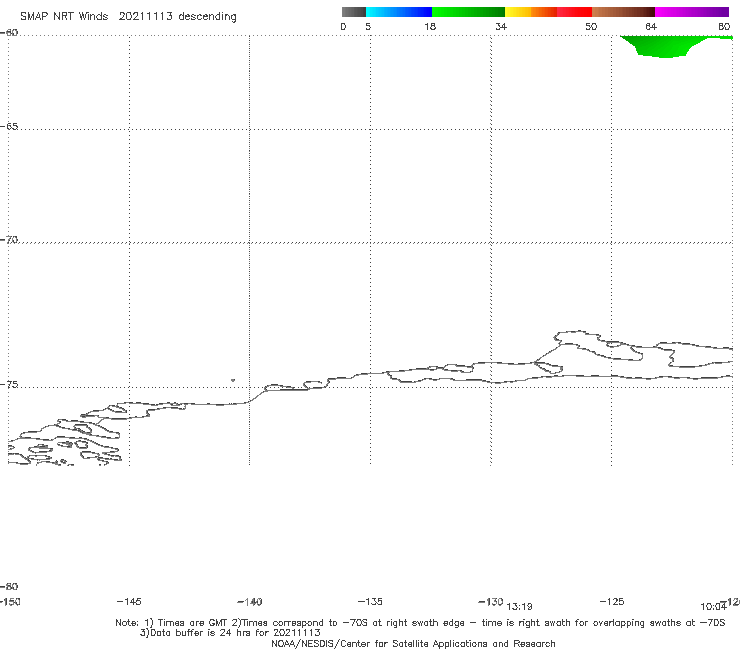Pick the magenta-purple 64–80 color bar segment
Image resolution: width=740 pixels, height=650 pixels.
[691, 12]
